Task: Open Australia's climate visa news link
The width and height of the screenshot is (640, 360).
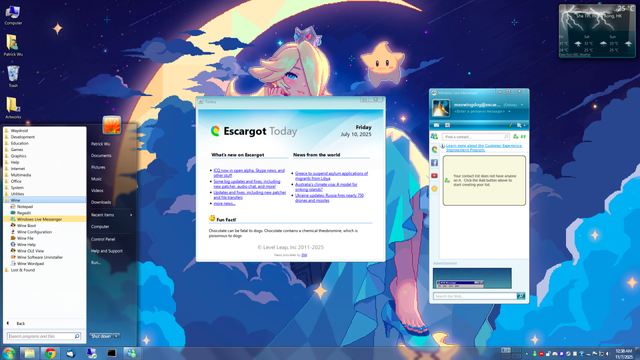Action: point(326,187)
